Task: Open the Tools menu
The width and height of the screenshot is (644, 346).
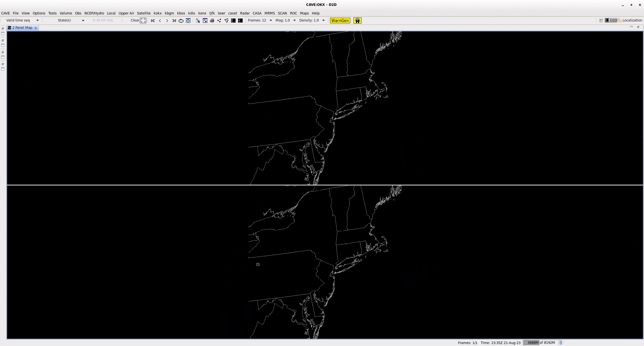Action: coord(52,13)
